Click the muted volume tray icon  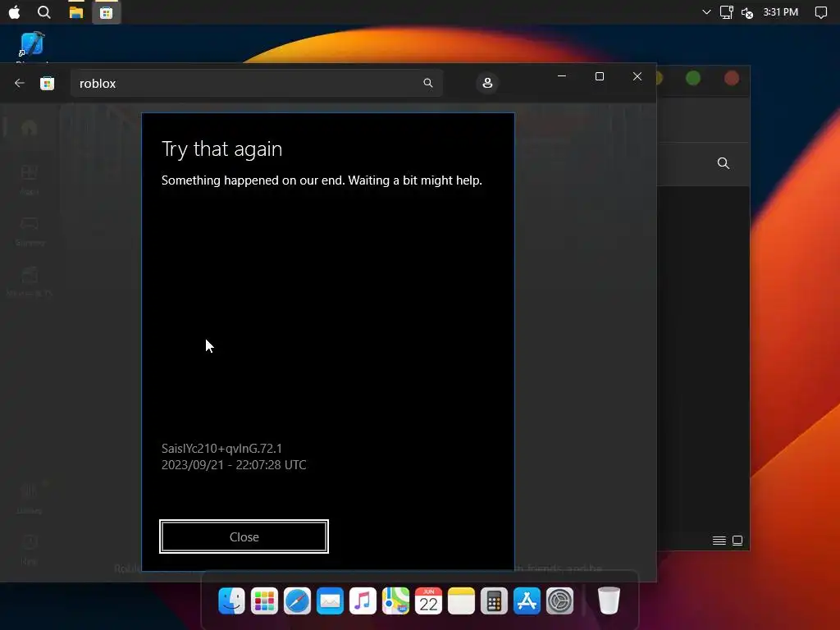pos(747,13)
